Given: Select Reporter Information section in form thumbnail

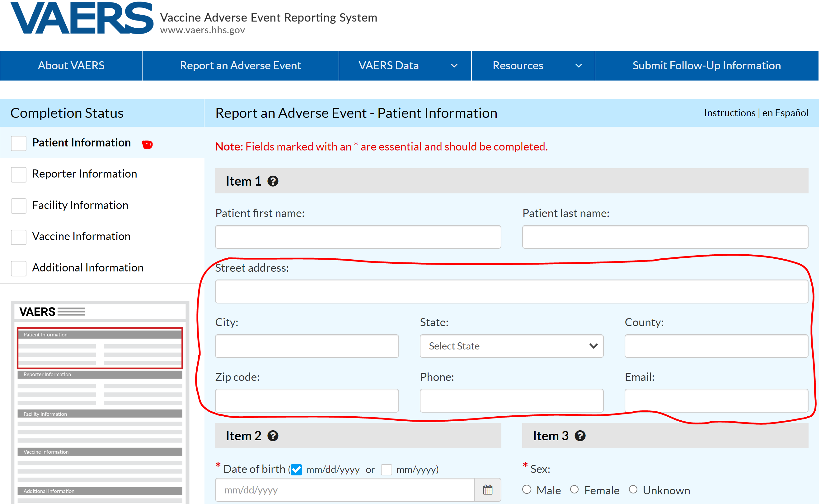Looking at the screenshot, I should click(x=100, y=374).
